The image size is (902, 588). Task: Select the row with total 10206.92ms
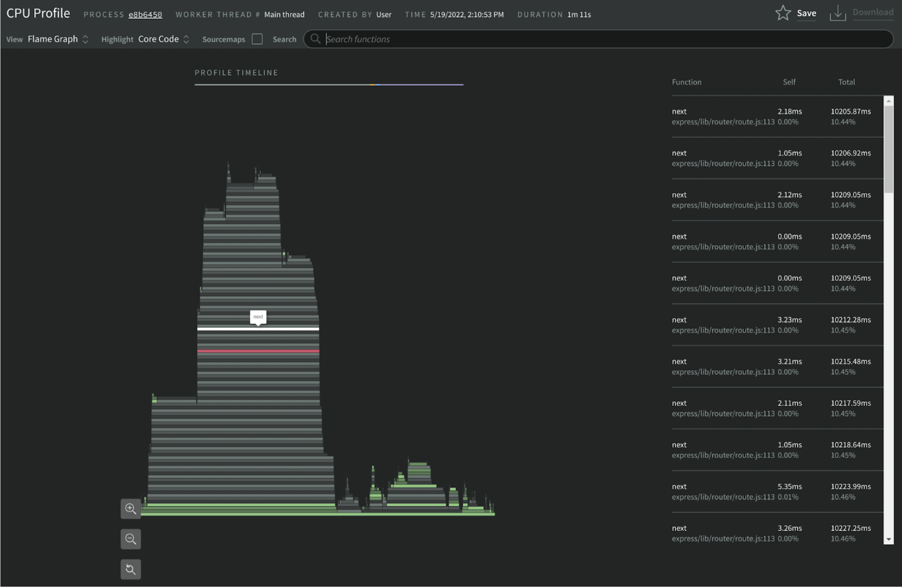coord(777,158)
